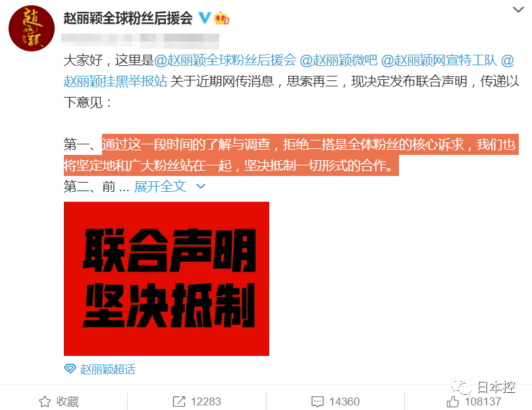
Task: Click the star favorite icon
Action: [x=45, y=401]
